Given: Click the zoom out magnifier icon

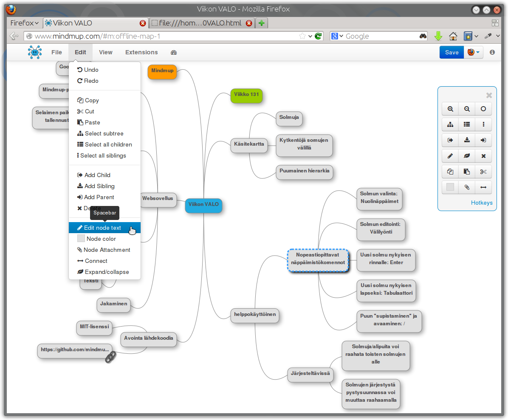Looking at the screenshot, I should point(467,109).
